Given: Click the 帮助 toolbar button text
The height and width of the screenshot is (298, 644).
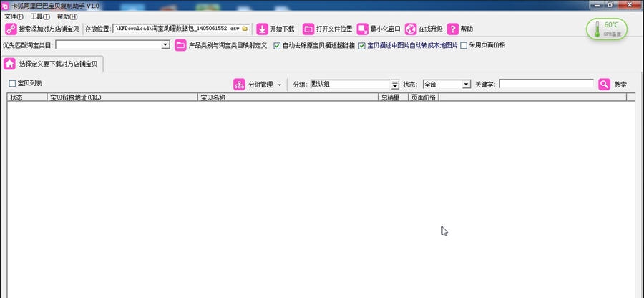Looking at the screenshot, I should 467,29.
